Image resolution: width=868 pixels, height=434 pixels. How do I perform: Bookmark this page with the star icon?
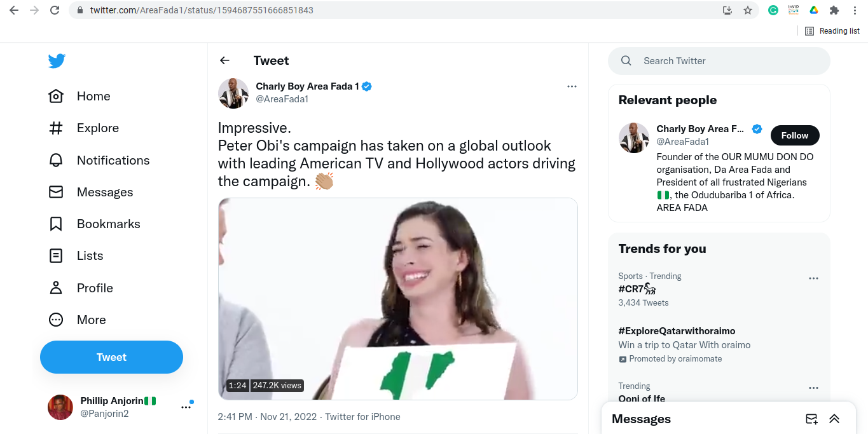point(748,10)
